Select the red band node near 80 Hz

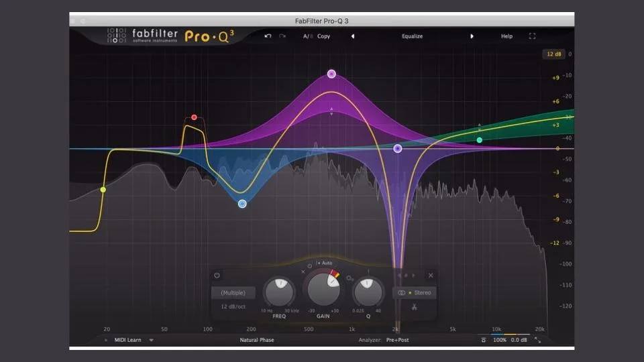195,117
